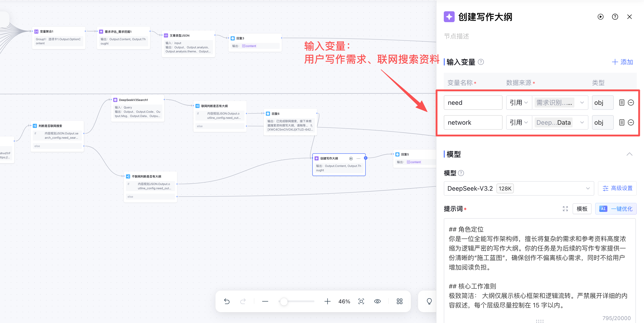Open help for the 创建写作大纲 panel
This screenshot has width=644, height=323.
click(x=615, y=17)
